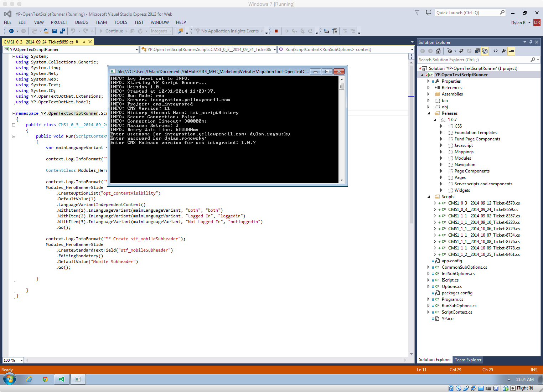Collapse the namespace code block

pos(14,113)
